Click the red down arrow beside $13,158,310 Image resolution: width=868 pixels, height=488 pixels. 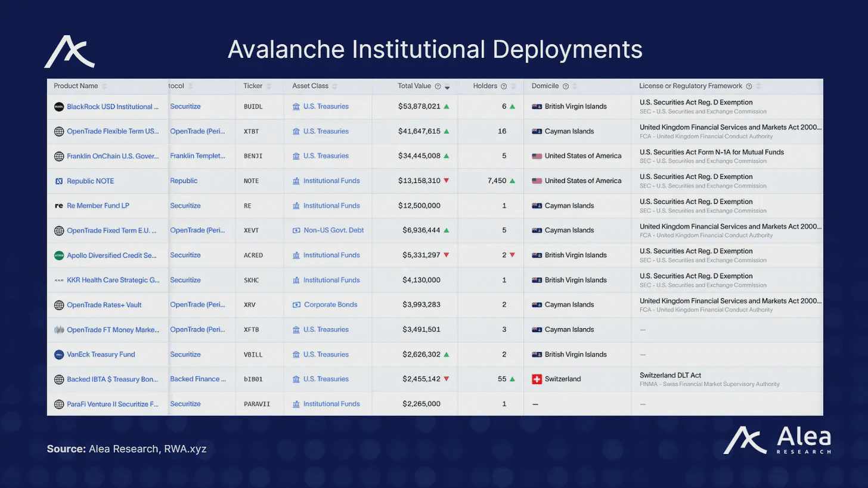(x=447, y=181)
